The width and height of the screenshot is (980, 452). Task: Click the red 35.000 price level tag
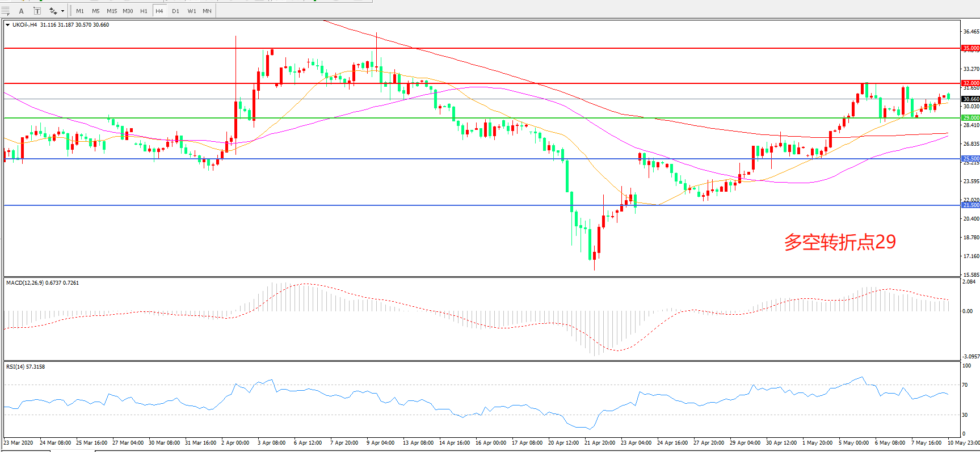pyautogui.click(x=970, y=48)
